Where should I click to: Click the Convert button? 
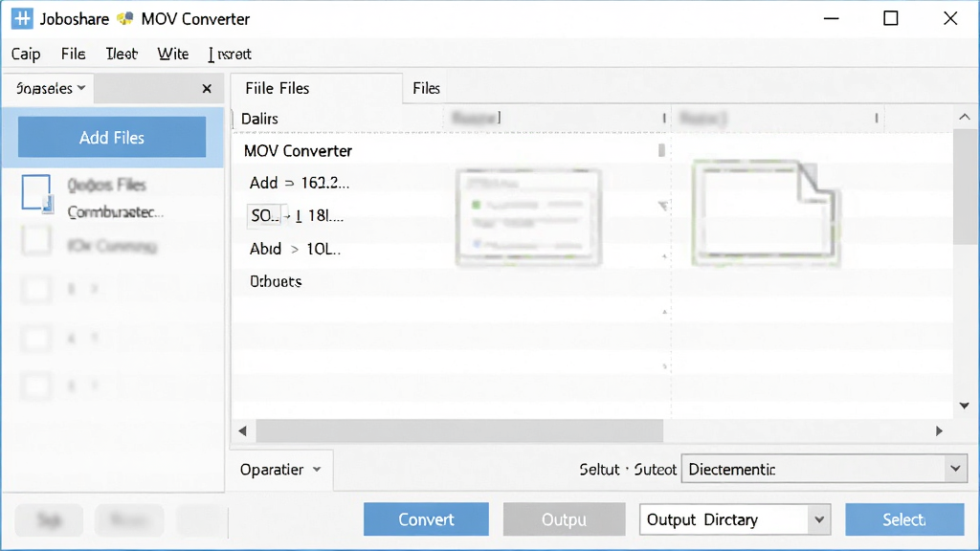[x=426, y=519]
